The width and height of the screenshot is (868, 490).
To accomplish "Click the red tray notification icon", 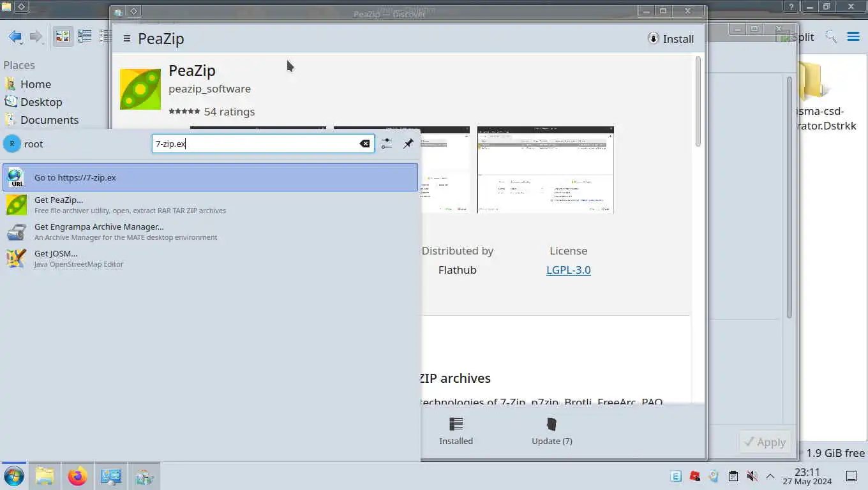I will (x=695, y=476).
